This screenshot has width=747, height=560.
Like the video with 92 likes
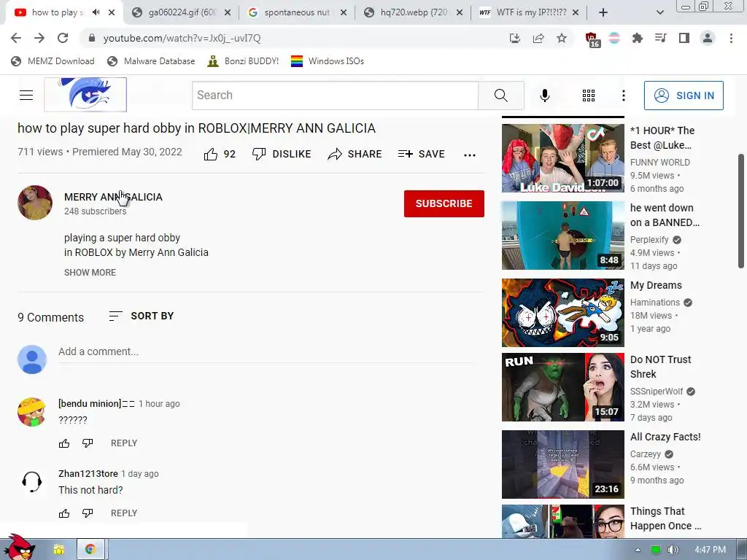[220, 155]
